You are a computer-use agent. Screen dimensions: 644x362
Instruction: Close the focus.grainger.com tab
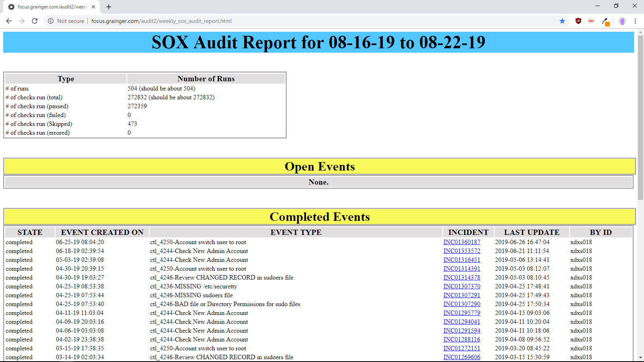(93, 7)
